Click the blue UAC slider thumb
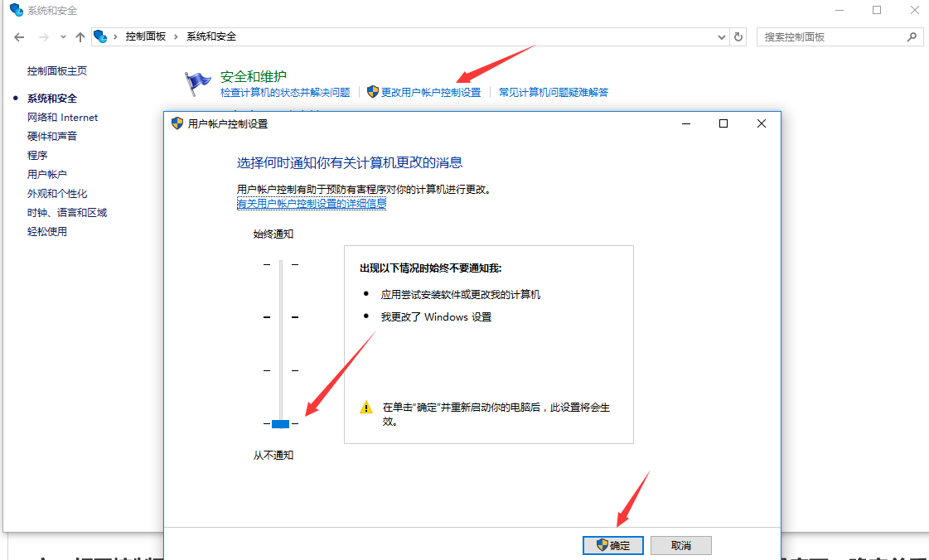Viewport: 929px width, 560px height. click(x=280, y=424)
